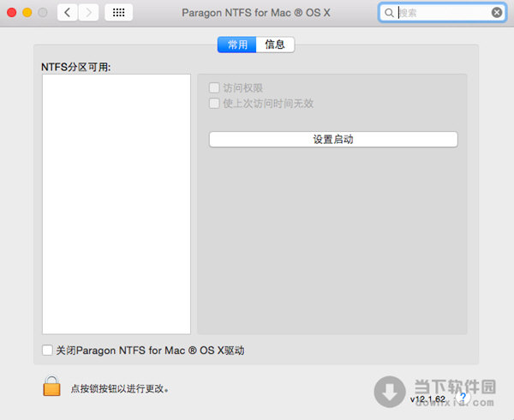Switch to the 信息 tab
The width and height of the screenshot is (514, 420).
coord(275,45)
